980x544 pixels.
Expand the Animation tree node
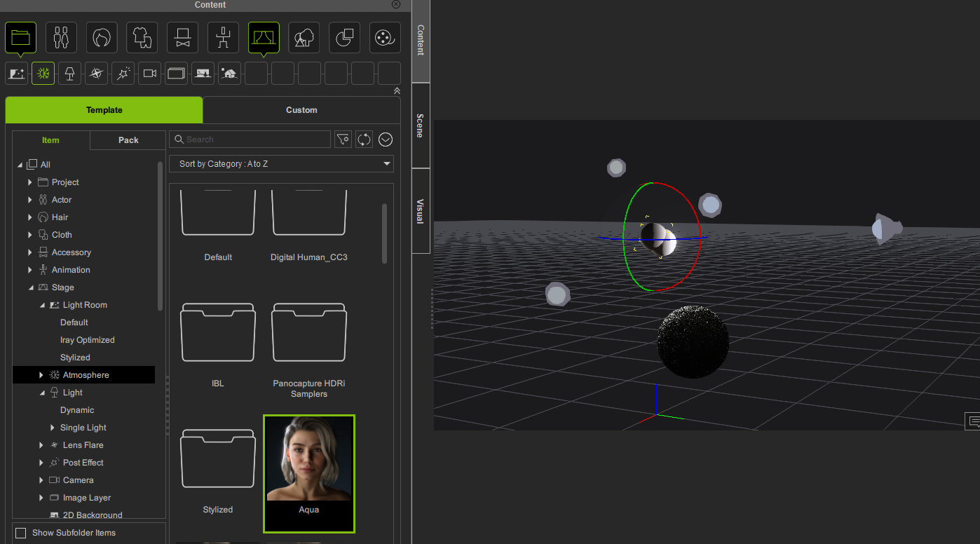(x=30, y=270)
